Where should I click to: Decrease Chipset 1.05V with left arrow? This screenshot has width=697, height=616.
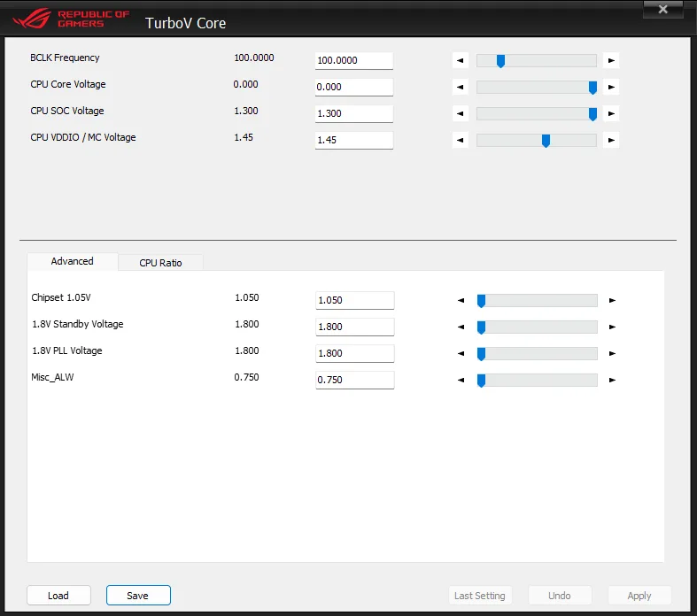click(461, 301)
